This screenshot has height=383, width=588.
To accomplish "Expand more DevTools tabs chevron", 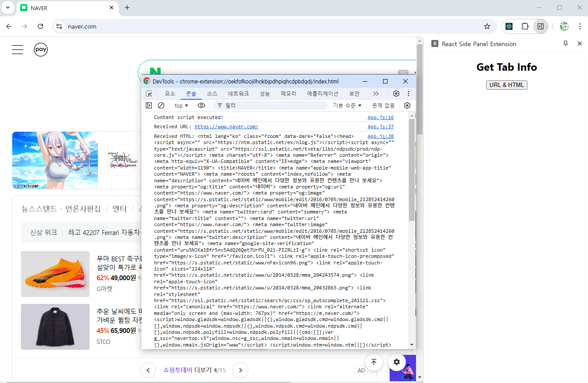I will tap(376, 94).
